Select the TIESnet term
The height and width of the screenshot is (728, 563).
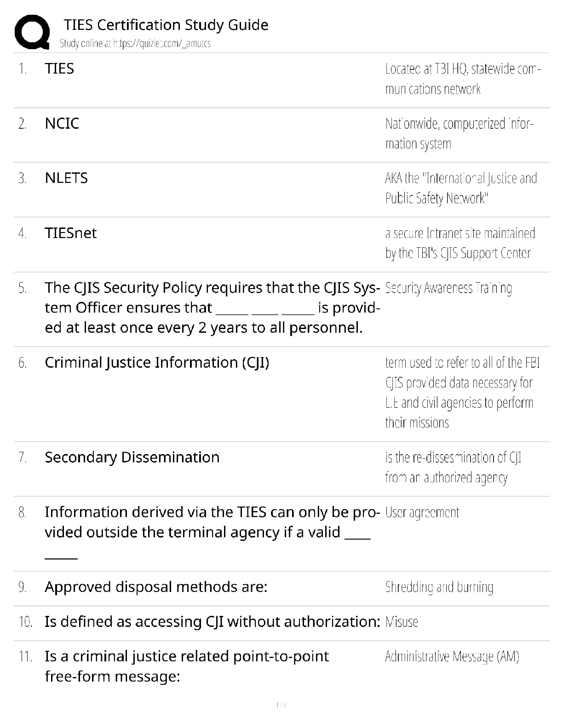point(71,233)
